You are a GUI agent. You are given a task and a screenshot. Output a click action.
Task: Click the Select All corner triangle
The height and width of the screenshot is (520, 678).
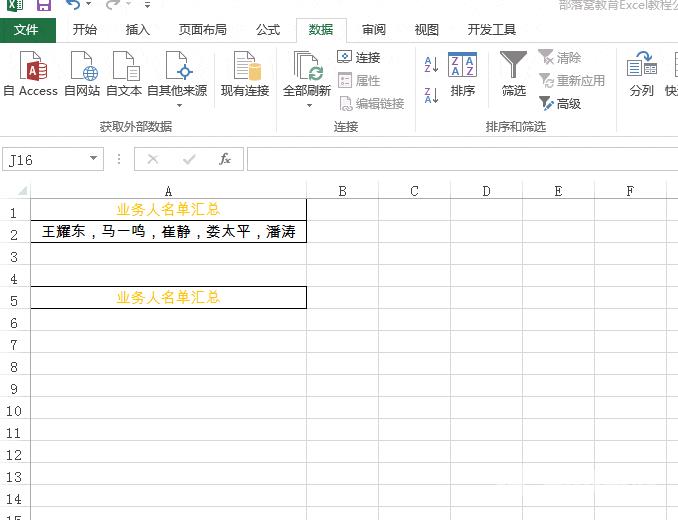(x=22, y=191)
